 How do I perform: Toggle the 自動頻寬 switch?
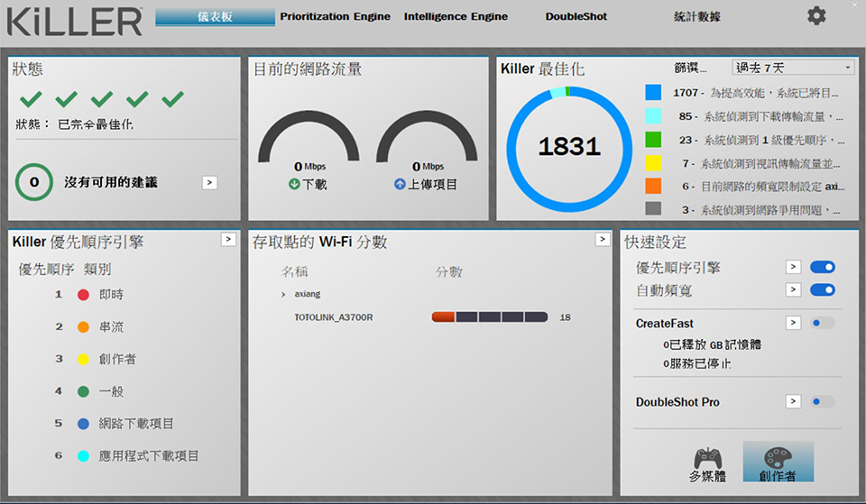pyautogui.click(x=823, y=289)
